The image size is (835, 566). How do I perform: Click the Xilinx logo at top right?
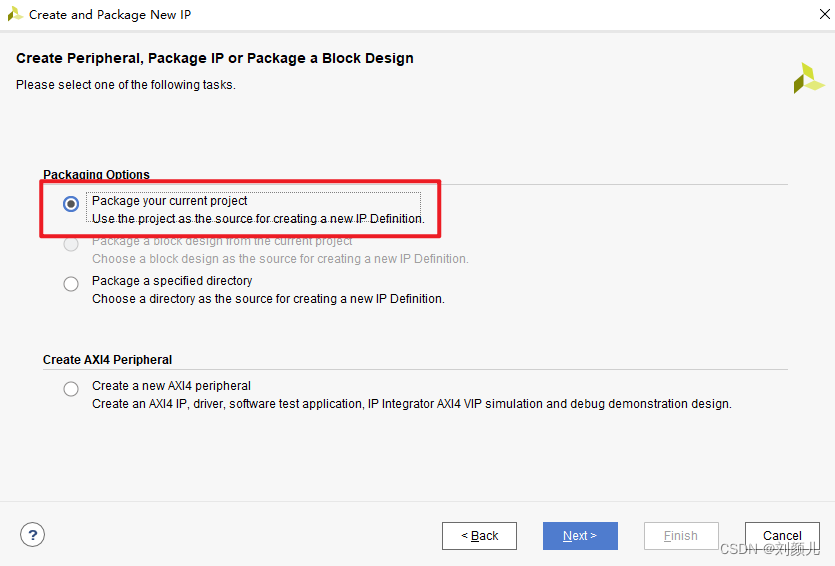[x=808, y=79]
